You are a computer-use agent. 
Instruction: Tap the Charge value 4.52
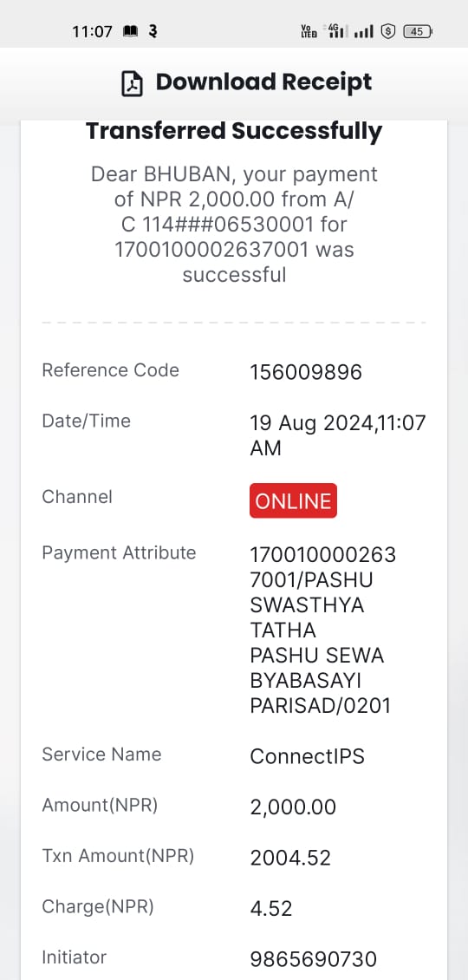point(271,908)
